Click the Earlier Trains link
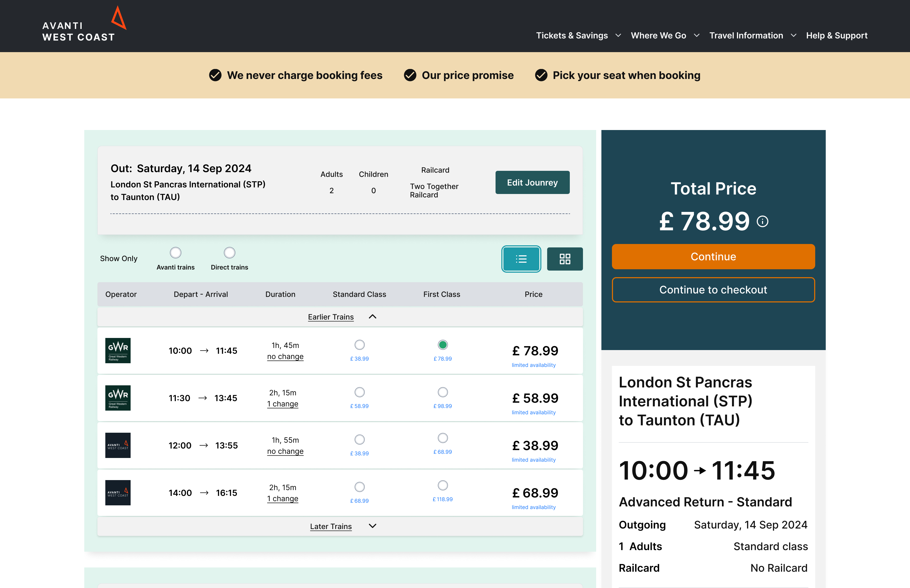Image resolution: width=910 pixels, height=588 pixels. coord(331,317)
